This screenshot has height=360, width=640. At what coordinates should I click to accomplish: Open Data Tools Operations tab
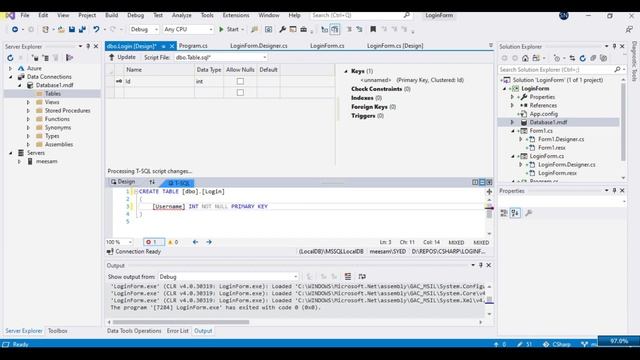click(134, 331)
